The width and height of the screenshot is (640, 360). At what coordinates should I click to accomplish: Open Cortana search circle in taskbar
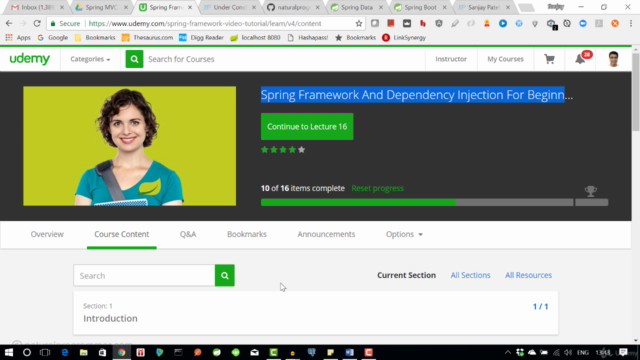coord(27,352)
